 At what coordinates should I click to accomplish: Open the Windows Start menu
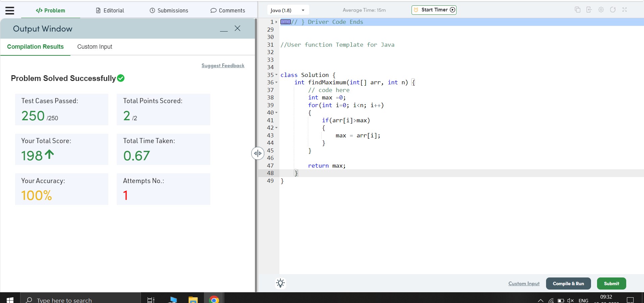tap(10, 300)
